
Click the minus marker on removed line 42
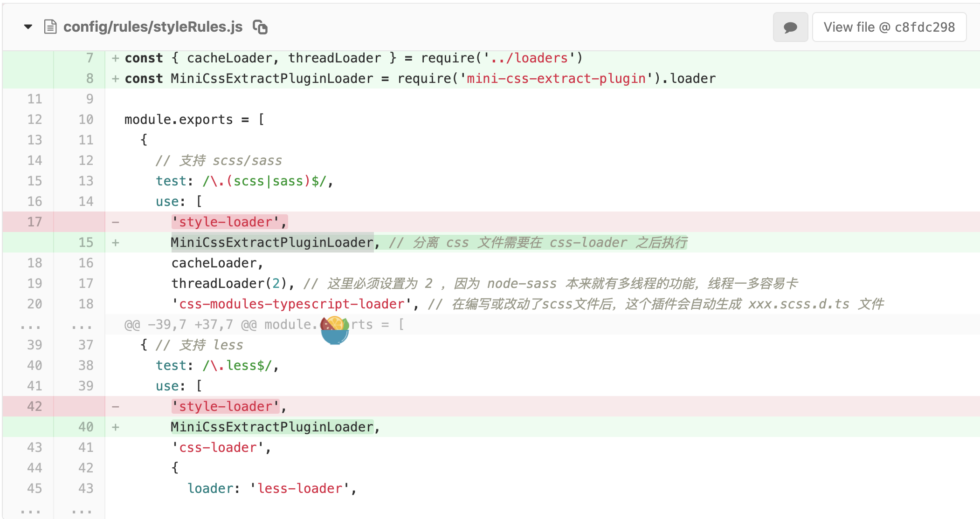(x=116, y=407)
